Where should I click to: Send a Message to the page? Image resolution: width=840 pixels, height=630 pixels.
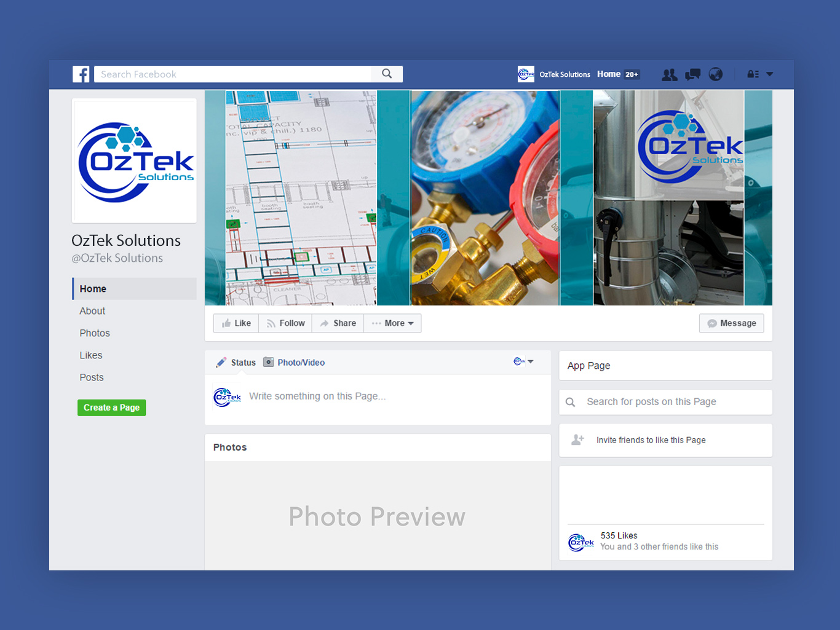click(x=731, y=323)
